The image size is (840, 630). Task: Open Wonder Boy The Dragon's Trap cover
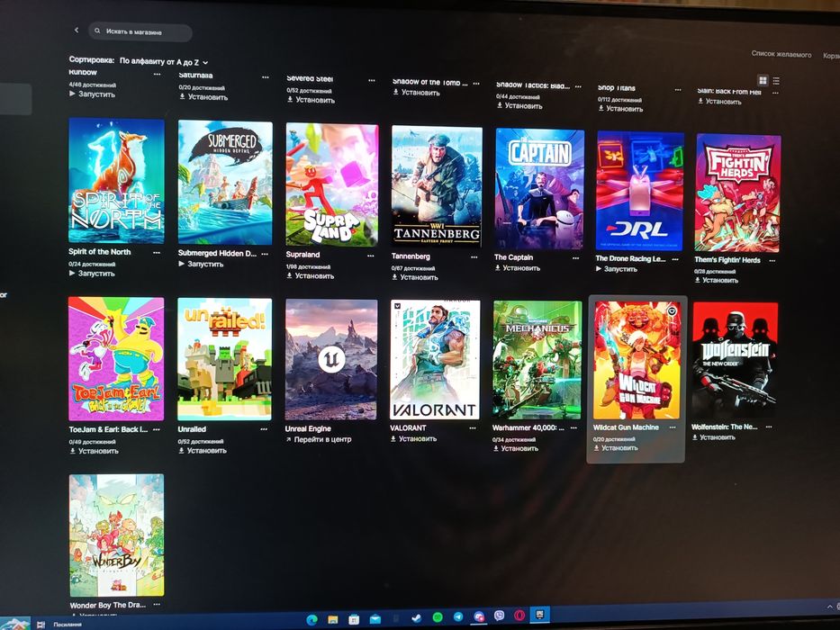point(117,535)
